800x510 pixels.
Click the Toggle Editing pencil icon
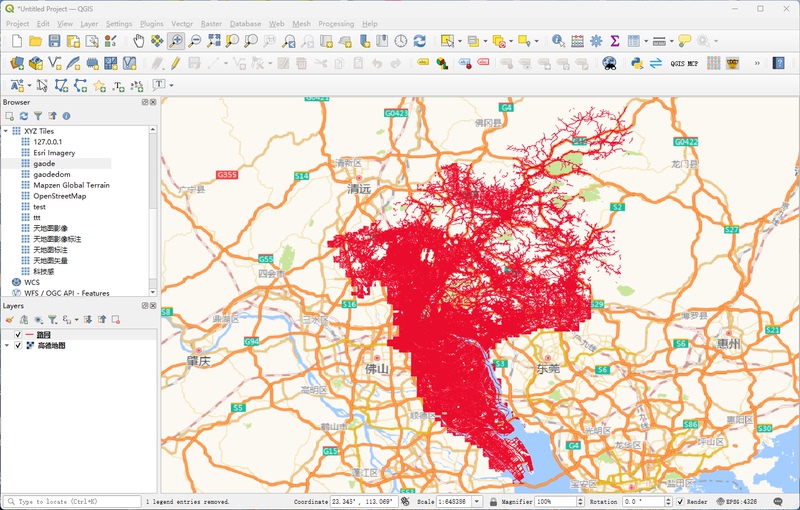click(176, 63)
